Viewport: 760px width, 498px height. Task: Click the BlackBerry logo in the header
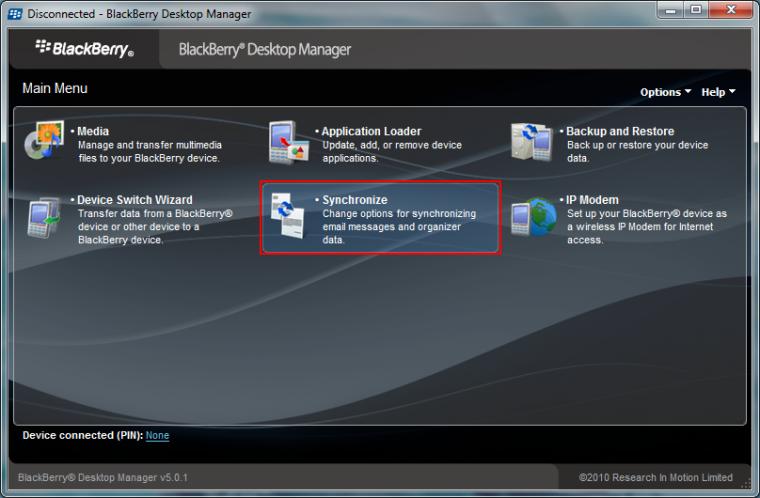(85, 48)
